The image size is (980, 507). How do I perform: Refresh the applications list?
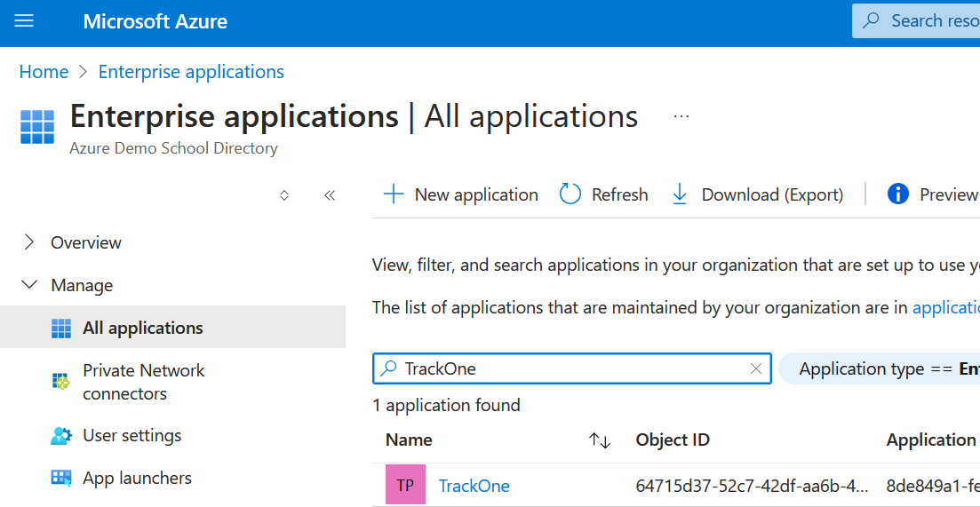604,194
